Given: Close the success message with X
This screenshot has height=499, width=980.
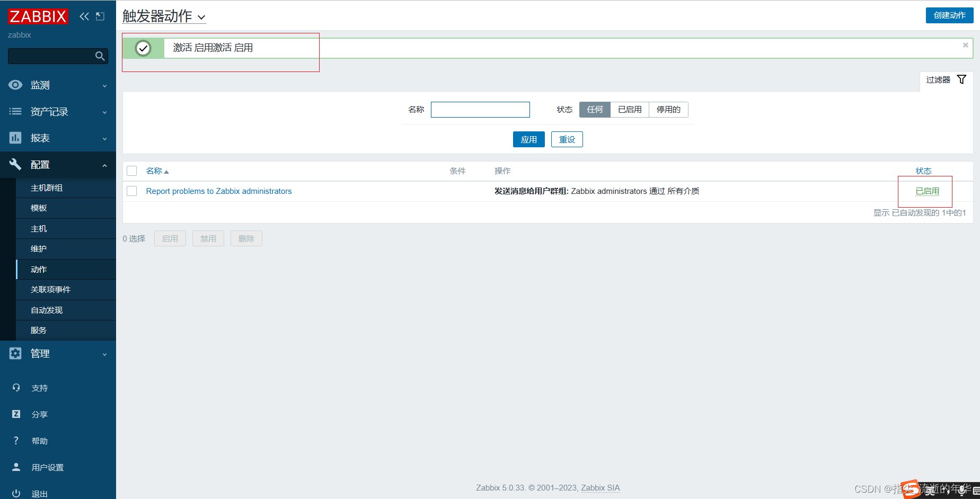Looking at the screenshot, I should pos(966,45).
